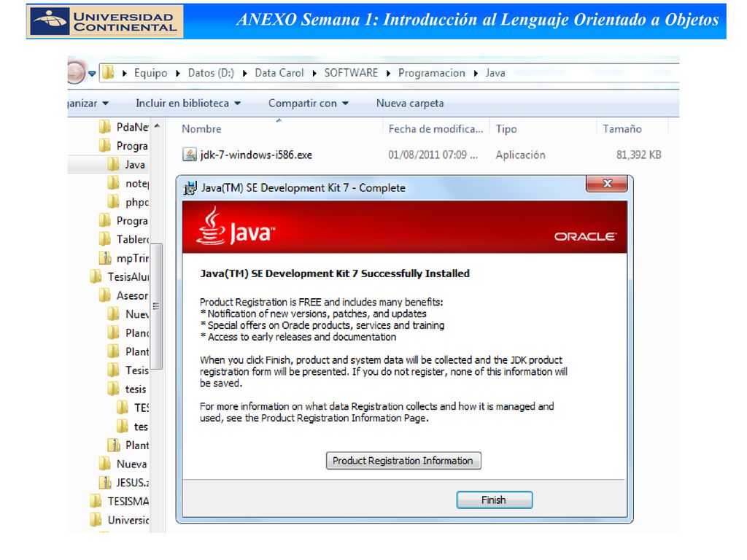Select lowercase tesis folder in tree
The image size is (747, 560).
coord(127,389)
